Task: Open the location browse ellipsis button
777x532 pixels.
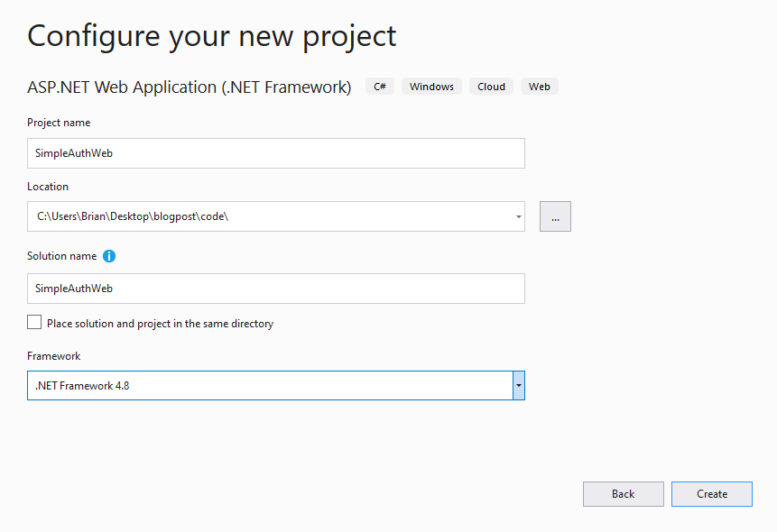Action: (x=555, y=216)
